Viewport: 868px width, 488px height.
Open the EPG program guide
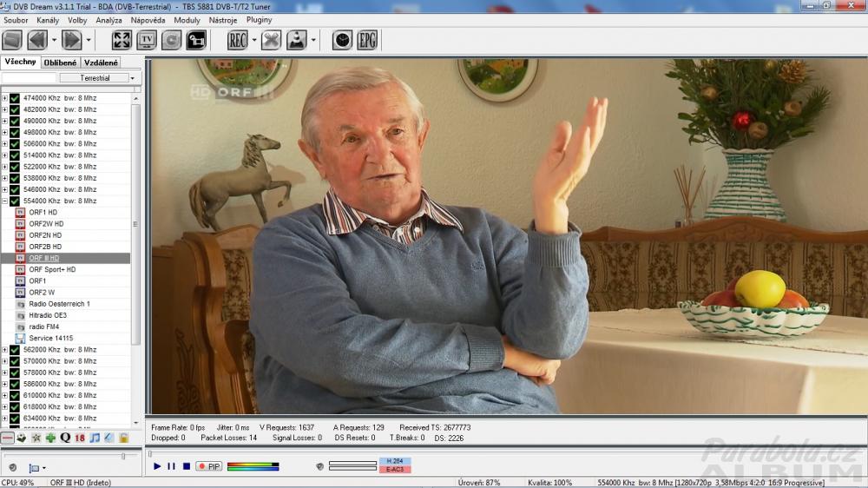(x=367, y=40)
